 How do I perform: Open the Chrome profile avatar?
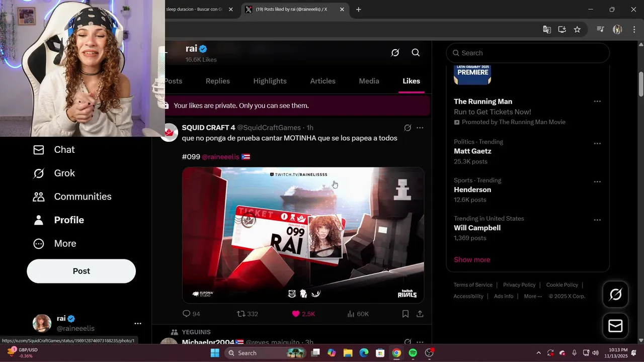[617, 30]
